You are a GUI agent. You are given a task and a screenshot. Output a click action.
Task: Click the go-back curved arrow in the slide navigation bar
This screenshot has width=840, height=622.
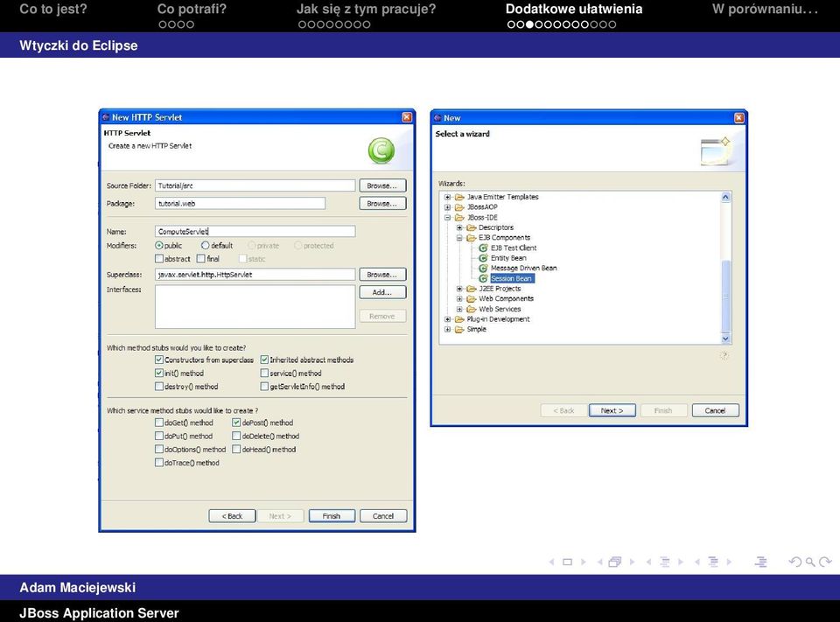pyautogui.click(x=795, y=562)
